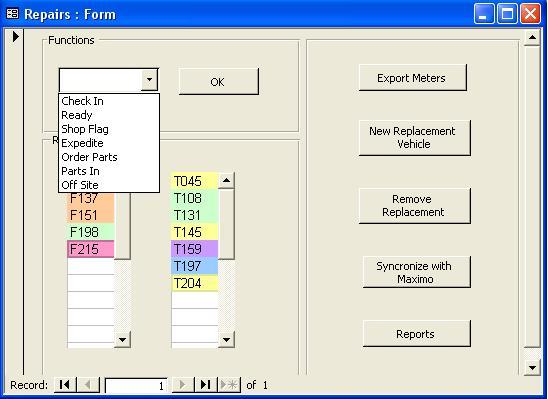Minimize the Repairs form window

pyautogui.click(x=484, y=14)
